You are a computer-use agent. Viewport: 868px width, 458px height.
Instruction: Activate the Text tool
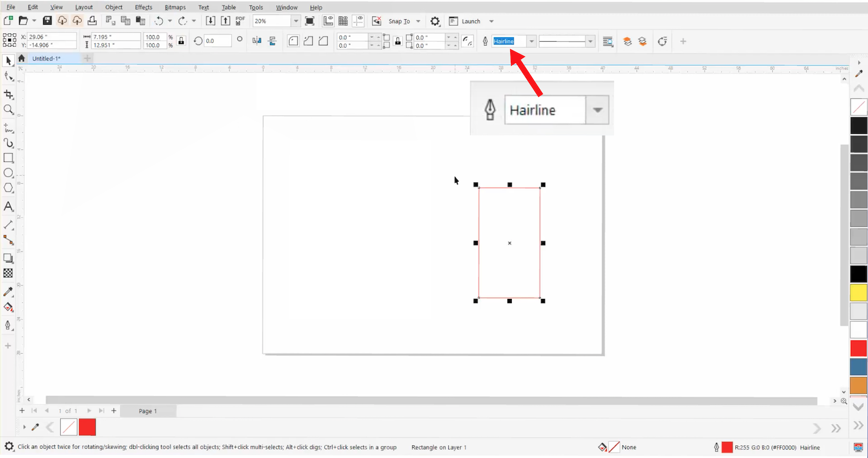pos(9,207)
